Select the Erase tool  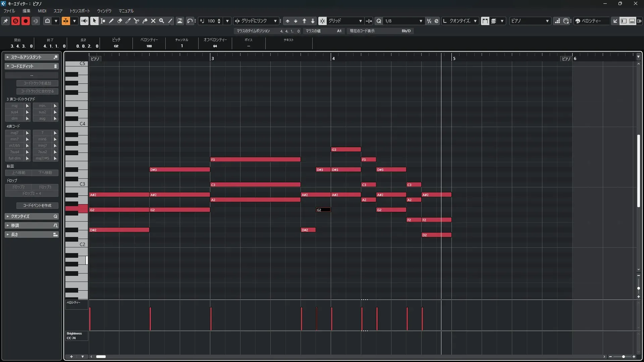point(119,21)
